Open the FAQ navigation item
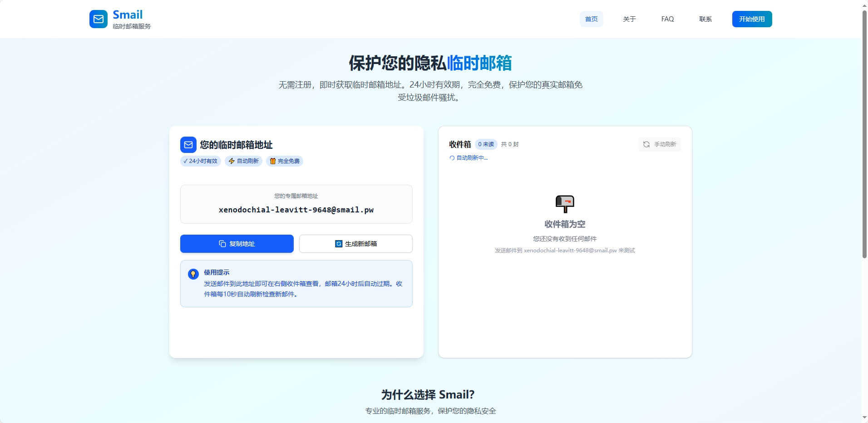The width and height of the screenshot is (868, 423). click(x=667, y=19)
